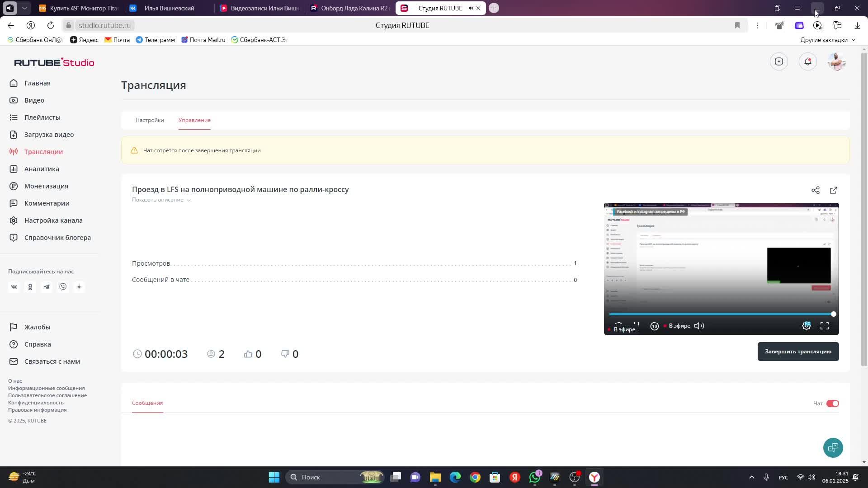Viewport: 868px width, 488px height.
Task: Show hidden system tray icons
Action: point(751,477)
